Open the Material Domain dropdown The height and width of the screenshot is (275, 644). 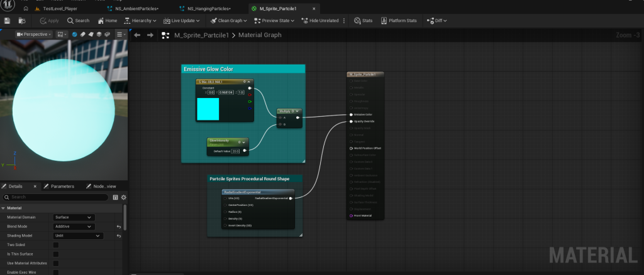pyautogui.click(x=74, y=217)
